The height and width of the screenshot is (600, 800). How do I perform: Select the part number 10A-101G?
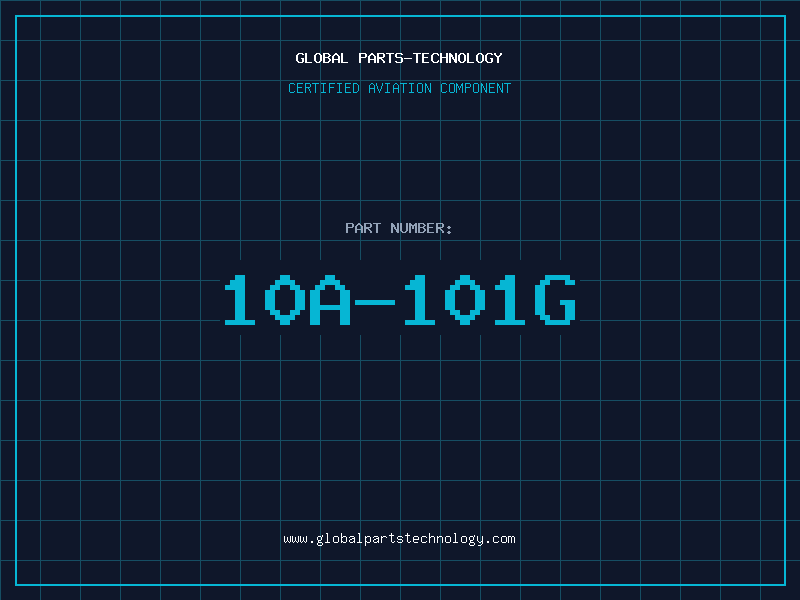click(401, 299)
